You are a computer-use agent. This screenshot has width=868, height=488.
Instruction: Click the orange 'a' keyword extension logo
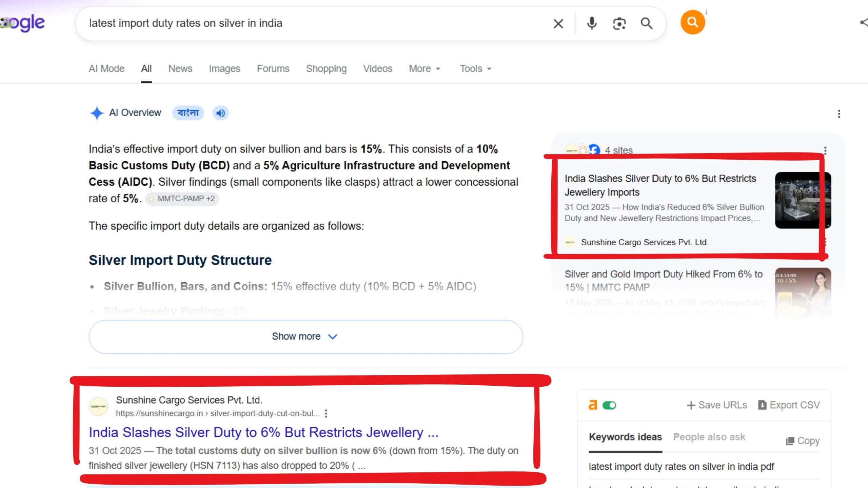[x=593, y=405]
